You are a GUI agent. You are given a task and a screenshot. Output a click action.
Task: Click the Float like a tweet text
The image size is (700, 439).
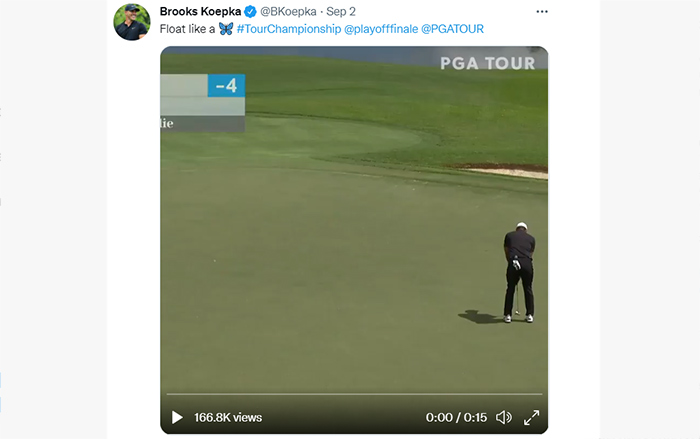point(188,29)
